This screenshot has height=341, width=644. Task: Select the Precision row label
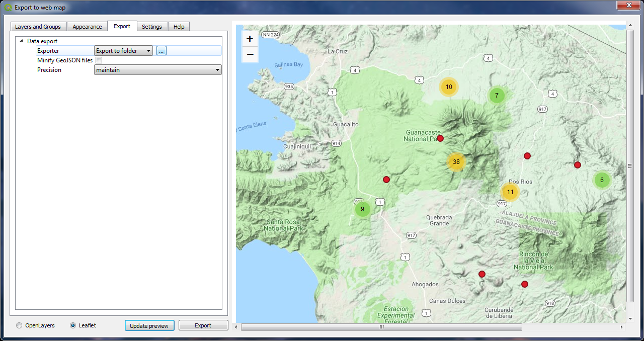pos(49,70)
